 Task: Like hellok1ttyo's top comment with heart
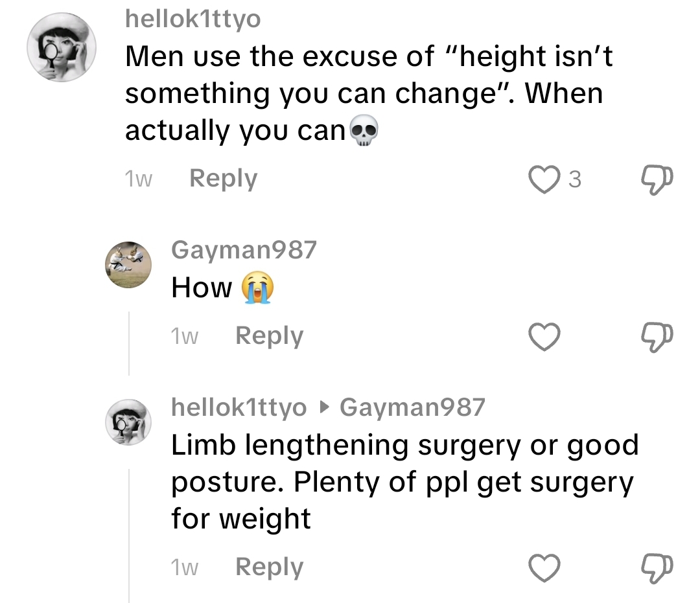(x=544, y=179)
